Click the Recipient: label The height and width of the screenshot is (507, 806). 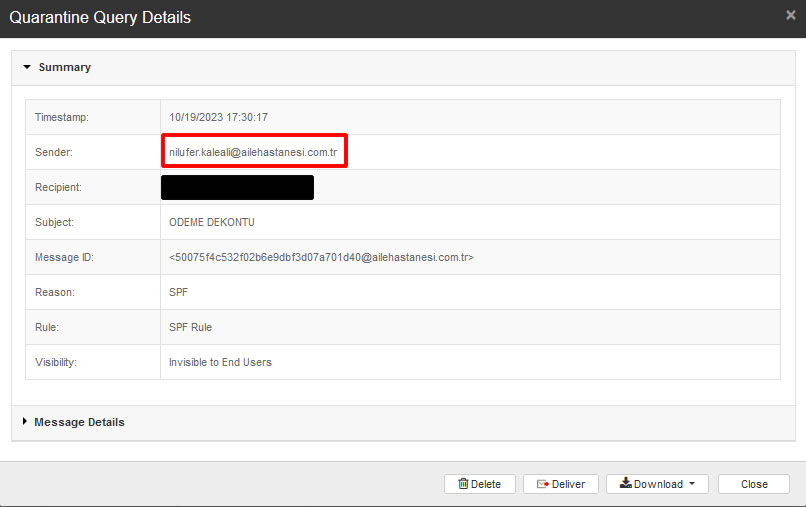pyautogui.click(x=58, y=187)
